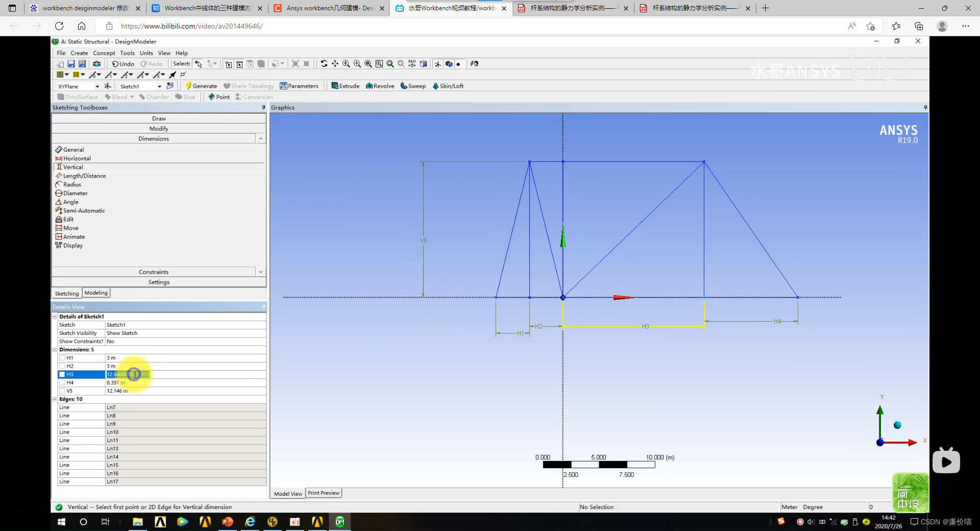Toggle the H2 dimension checkbox
The image size is (980, 531).
pos(62,366)
